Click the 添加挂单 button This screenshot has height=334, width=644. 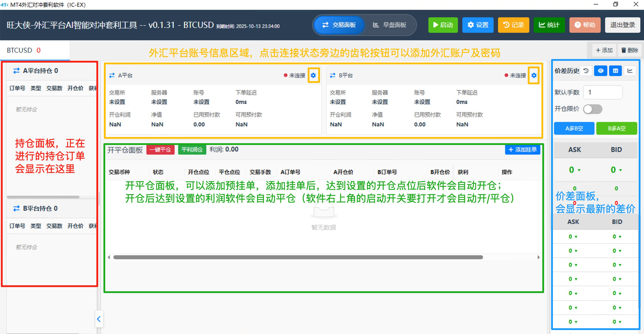pos(523,150)
